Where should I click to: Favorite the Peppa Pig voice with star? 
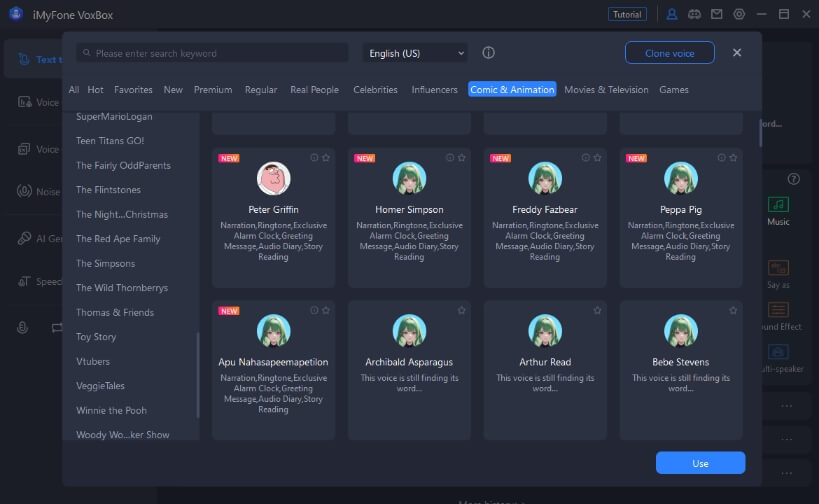pos(733,158)
